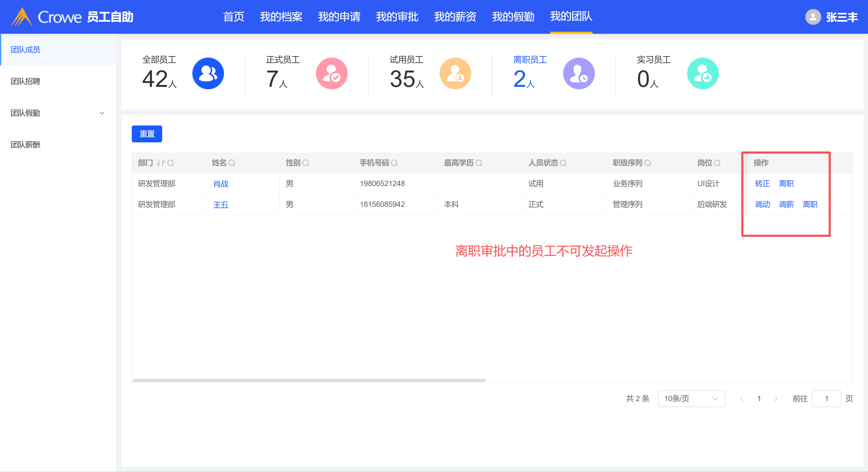Image resolution: width=868 pixels, height=472 pixels.
Task: Click the blue all-employees group icon
Action: [x=208, y=74]
